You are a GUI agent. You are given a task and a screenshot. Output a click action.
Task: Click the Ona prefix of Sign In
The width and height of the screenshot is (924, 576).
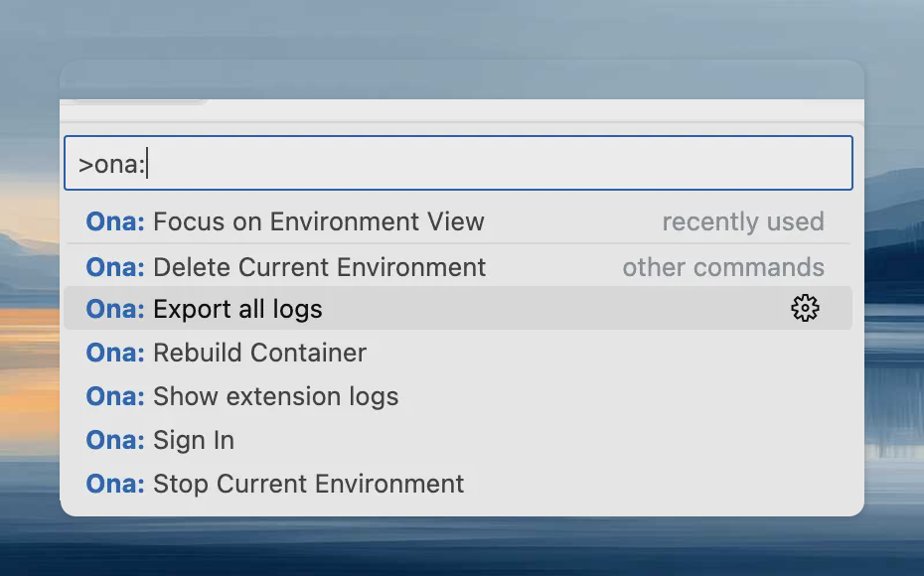115,440
